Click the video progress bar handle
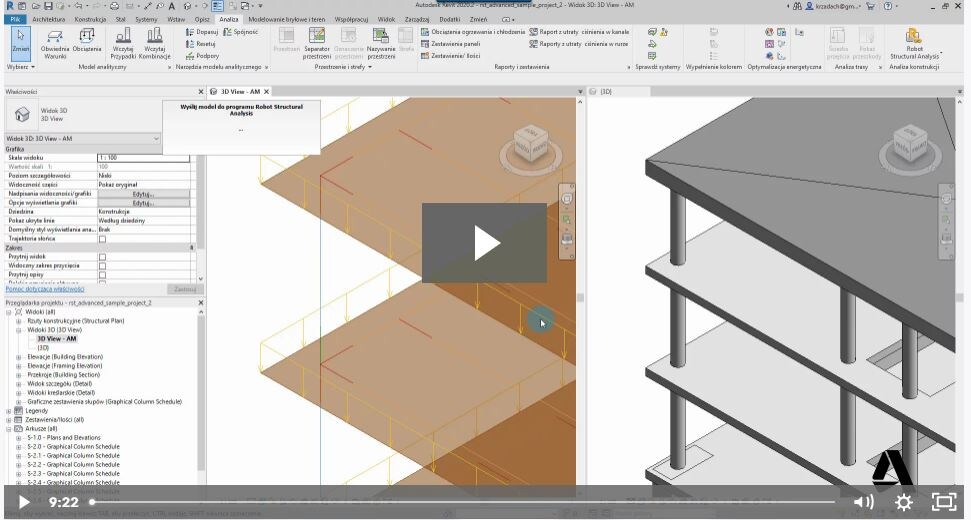The width and height of the screenshot is (971, 520). 92,502
